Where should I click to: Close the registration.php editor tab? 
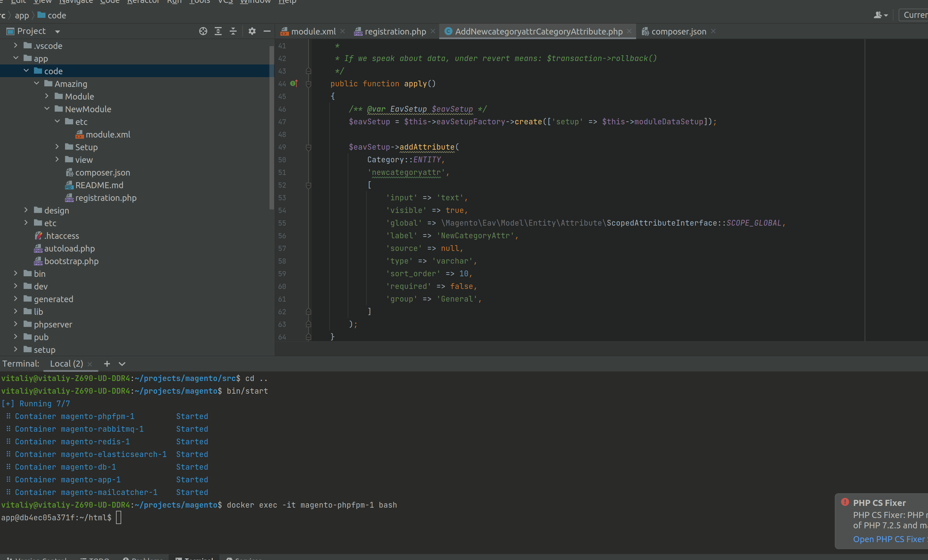433,31
